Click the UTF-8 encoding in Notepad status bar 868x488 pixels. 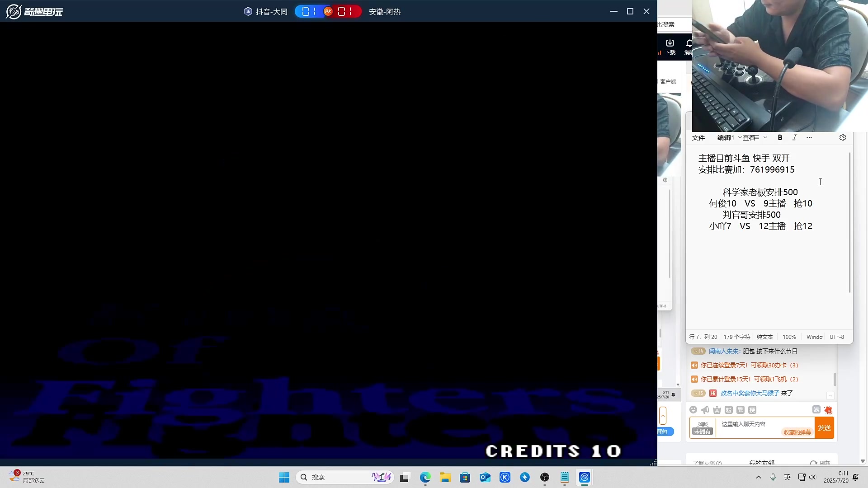click(x=837, y=337)
